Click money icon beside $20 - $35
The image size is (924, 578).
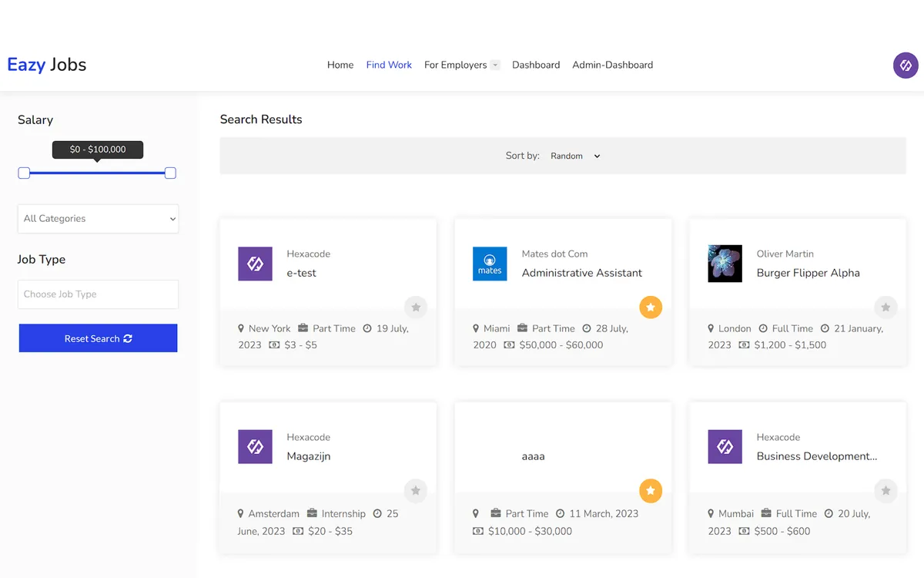tap(298, 532)
